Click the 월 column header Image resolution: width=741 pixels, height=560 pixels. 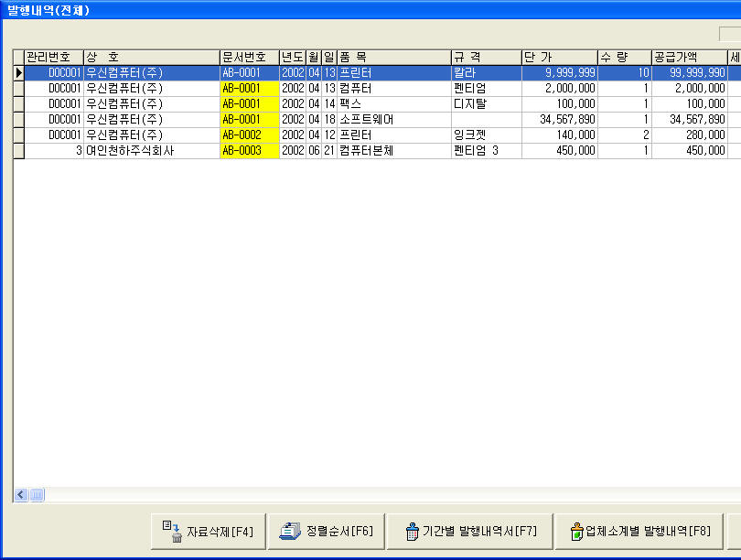pyautogui.click(x=314, y=57)
